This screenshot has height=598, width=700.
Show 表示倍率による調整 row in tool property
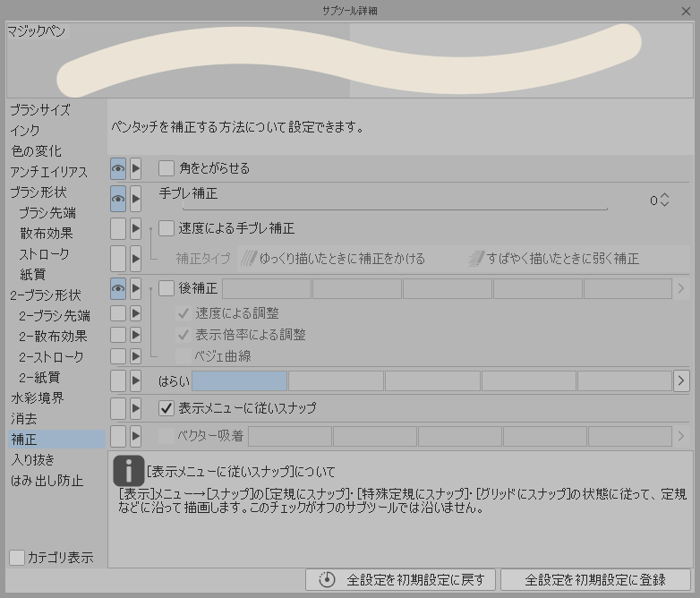(x=118, y=335)
